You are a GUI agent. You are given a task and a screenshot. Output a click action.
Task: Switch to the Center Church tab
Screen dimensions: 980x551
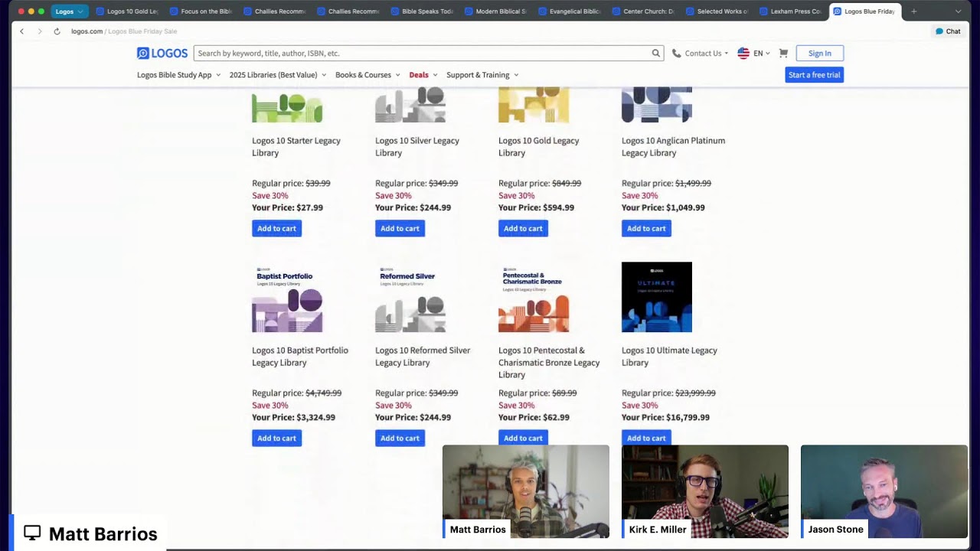[x=642, y=11]
